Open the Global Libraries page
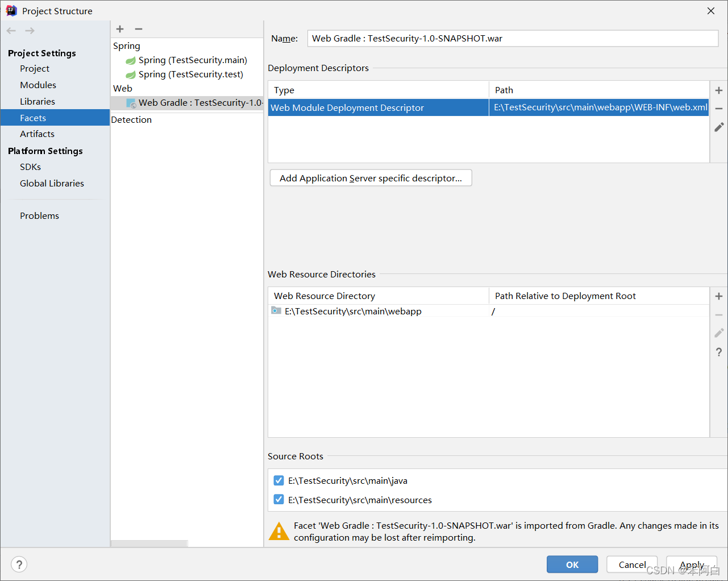 (52, 184)
